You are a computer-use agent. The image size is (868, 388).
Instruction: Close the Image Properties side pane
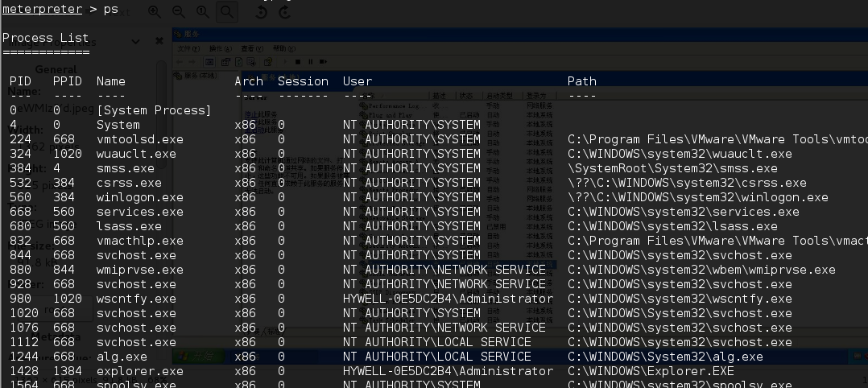159,41
